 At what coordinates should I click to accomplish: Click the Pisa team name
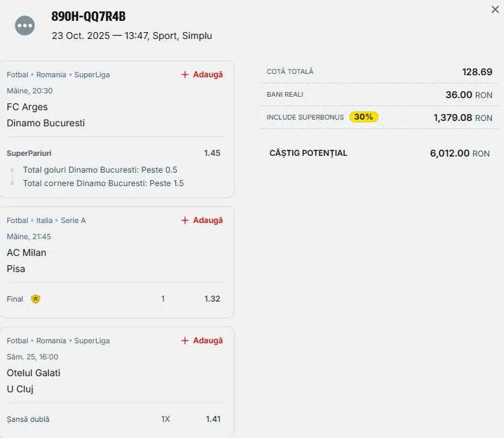click(x=16, y=269)
